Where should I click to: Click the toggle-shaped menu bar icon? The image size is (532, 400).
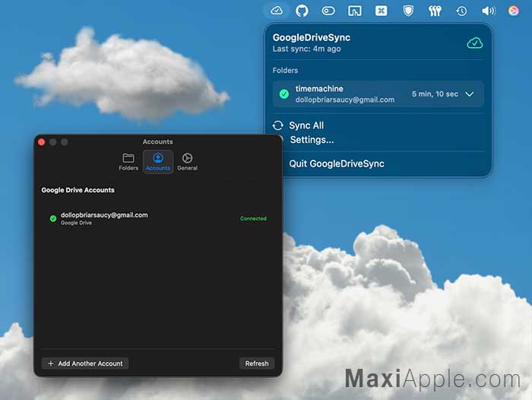tap(328, 11)
